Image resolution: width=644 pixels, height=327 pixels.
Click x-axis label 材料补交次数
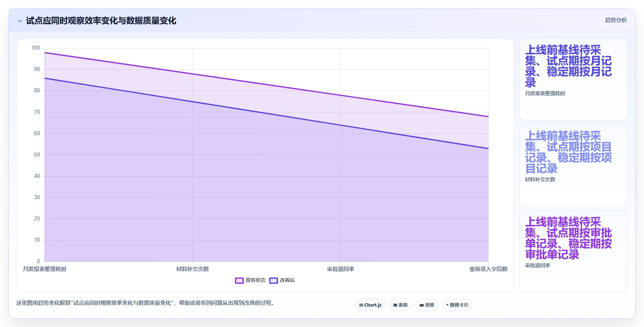tap(192, 269)
